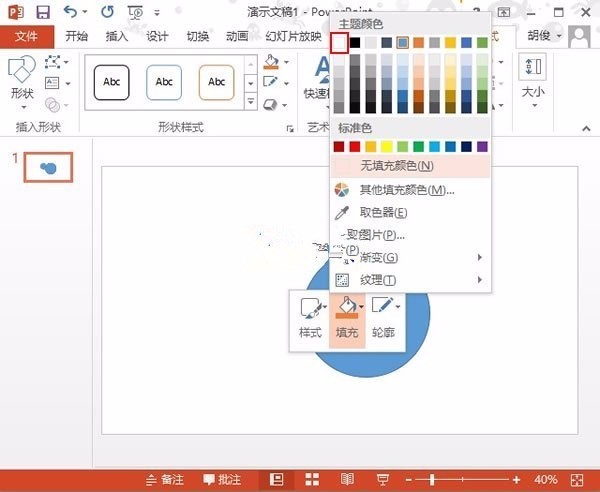Viewport: 600px width, 492px height.
Task: Click the Save icon in quick access toolbar
Action: point(43,12)
